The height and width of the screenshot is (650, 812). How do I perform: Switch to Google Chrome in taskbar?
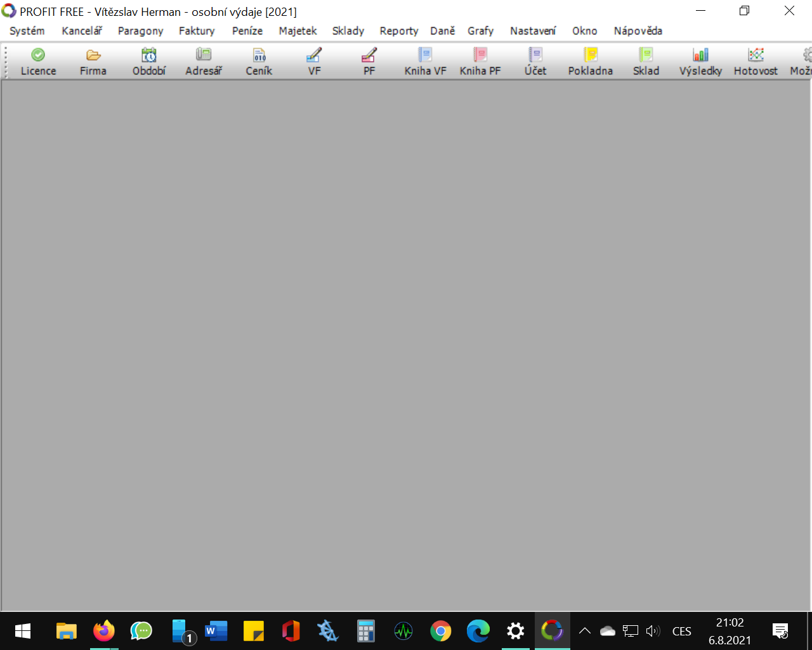(441, 631)
